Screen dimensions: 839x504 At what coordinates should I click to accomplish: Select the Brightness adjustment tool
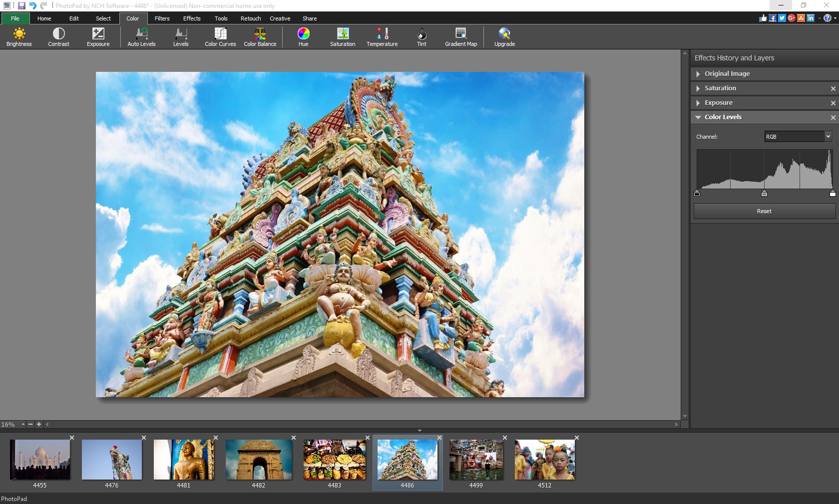pyautogui.click(x=18, y=37)
